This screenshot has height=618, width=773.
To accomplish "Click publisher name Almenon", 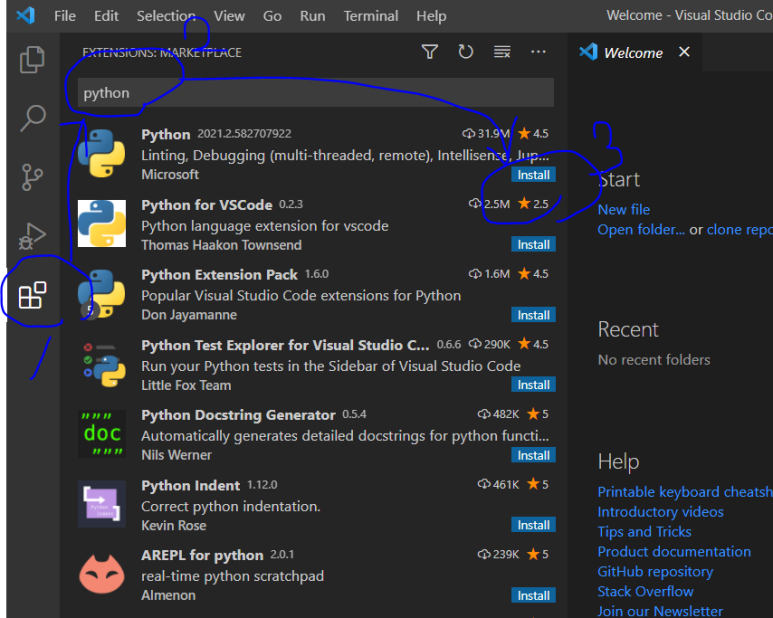I will tap(168, 596).
